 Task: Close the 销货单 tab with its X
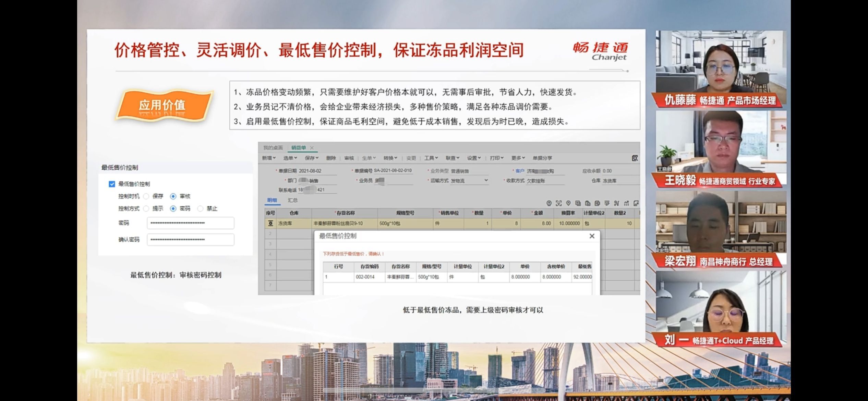[312, 148]
